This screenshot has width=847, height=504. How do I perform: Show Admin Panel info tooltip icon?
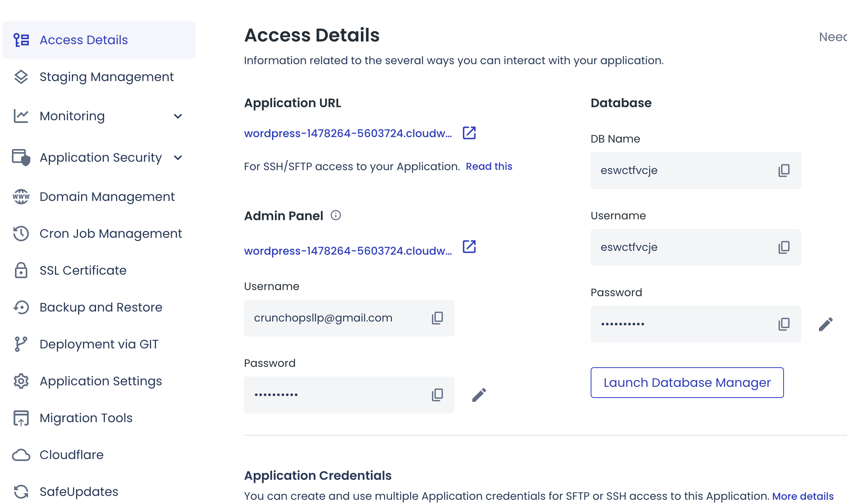(335, 215)
